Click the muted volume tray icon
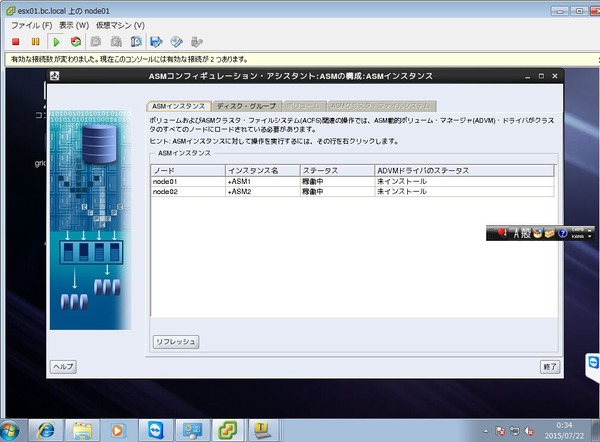 tap(529, 431)
